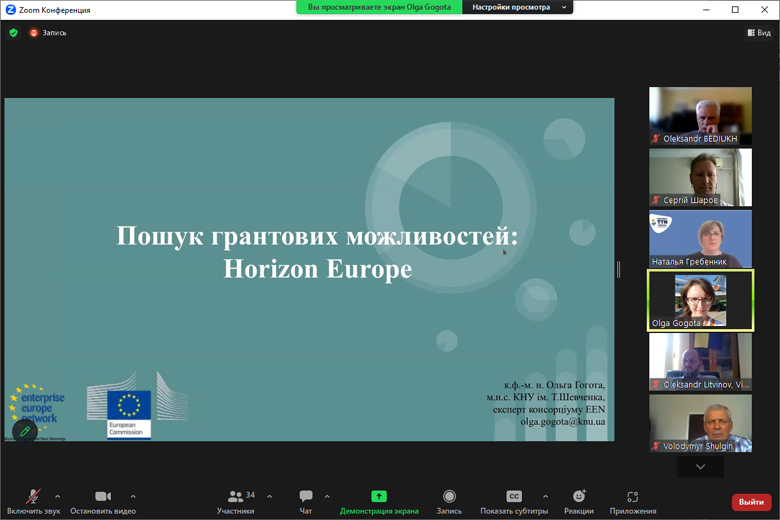Click slide text Пошук грантових можливостей

point(317,236)
